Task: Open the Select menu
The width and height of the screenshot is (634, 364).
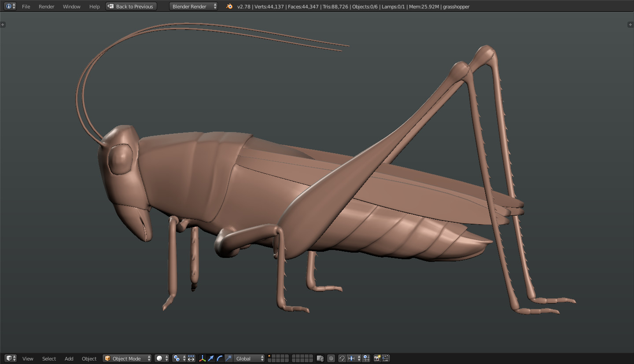Action: click(49, 359)
